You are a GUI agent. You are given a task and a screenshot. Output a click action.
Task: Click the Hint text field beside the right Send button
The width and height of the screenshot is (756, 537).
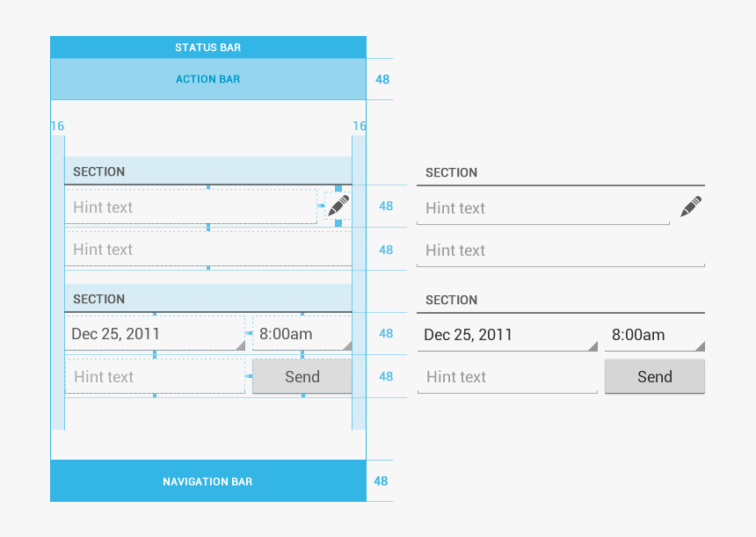tap(507, 377)
